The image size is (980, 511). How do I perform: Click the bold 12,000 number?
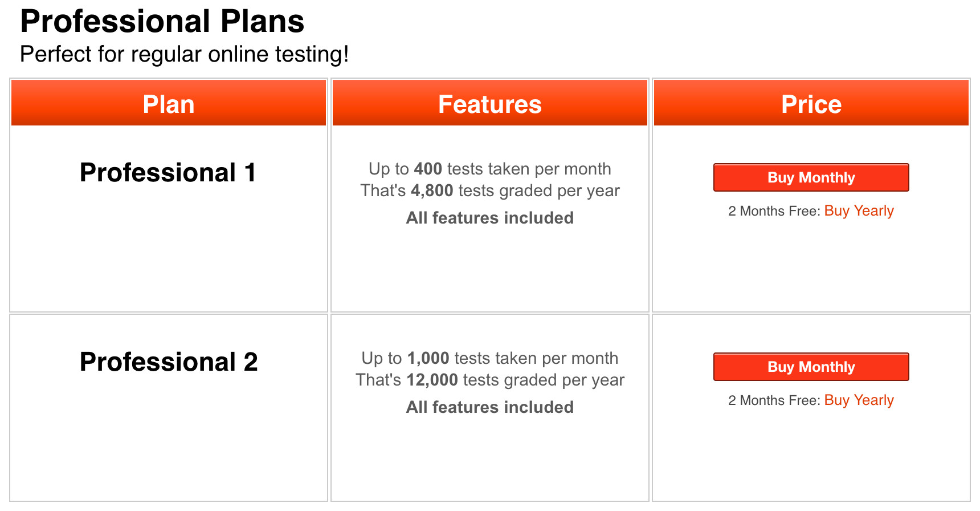pyautogui.click(x=432, y=380)
